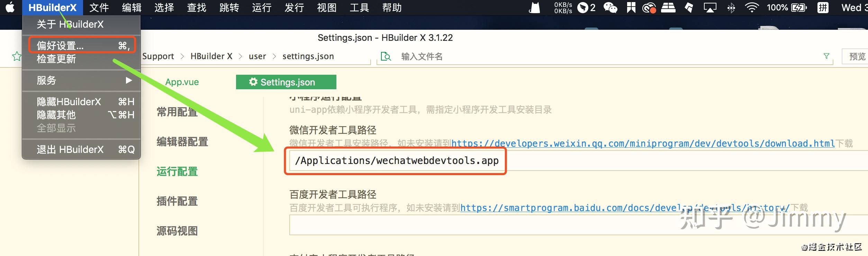The height and width of the screenshot is (256, 868).
Task: Click the Feishu-style bird menu bar icon
Action: pos(689,8)
